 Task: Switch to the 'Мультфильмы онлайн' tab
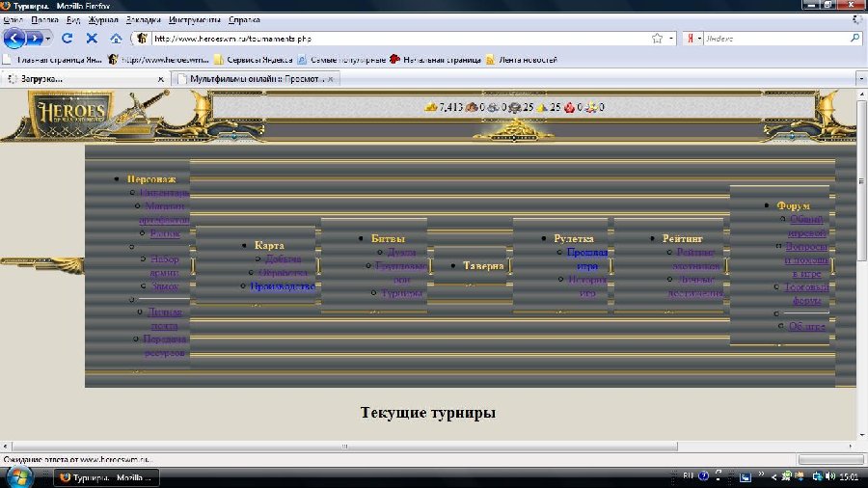[x=256, y=79]
